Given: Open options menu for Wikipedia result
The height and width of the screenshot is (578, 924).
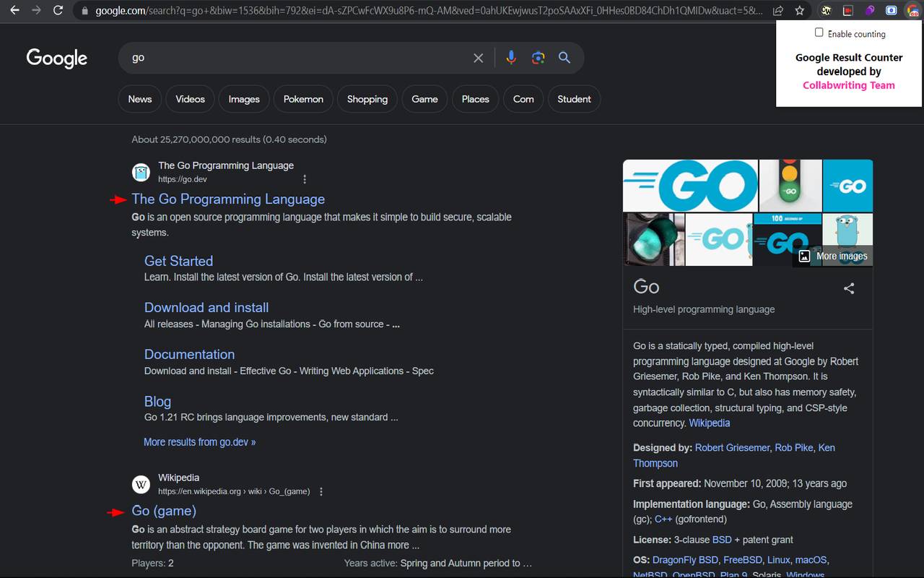Looking at the screenshot, I should pyautogui.click(x=321, y=491).
